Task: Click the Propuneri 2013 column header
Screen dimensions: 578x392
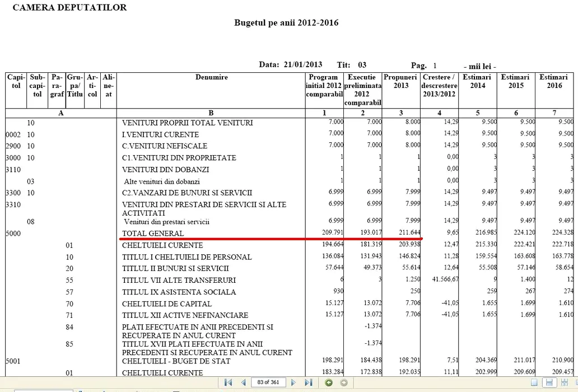Action: (x=400, y=81)
